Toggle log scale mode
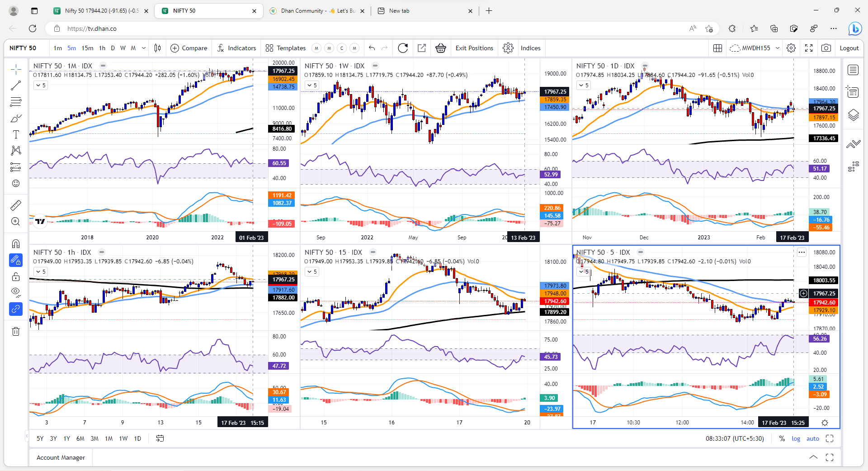 pyautogui.click(x=796, y=438)
